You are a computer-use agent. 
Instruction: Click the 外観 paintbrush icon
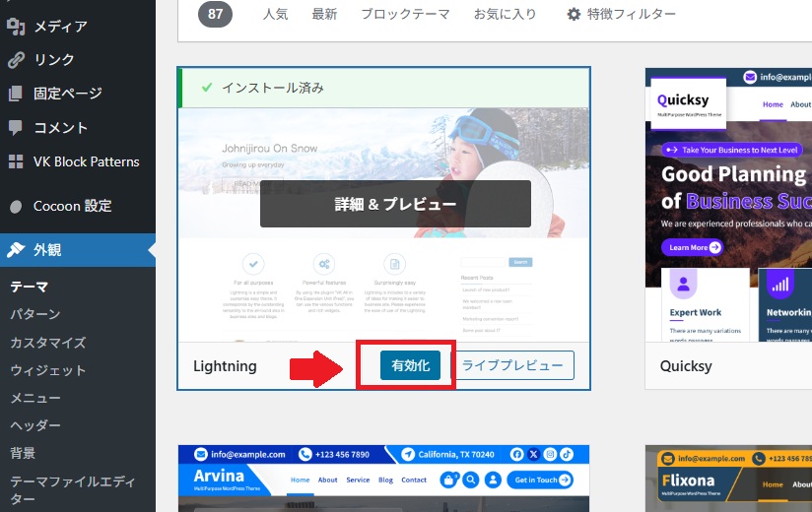click(x=16, y=250)
